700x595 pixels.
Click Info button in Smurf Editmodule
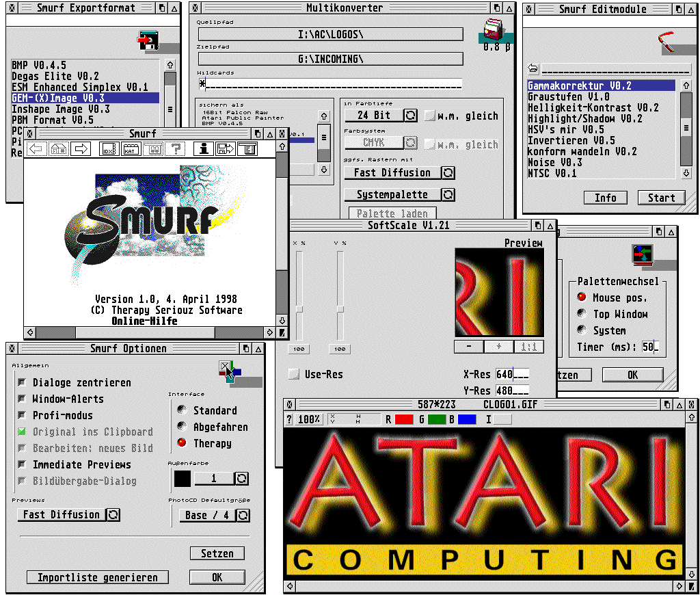(605, 198)
